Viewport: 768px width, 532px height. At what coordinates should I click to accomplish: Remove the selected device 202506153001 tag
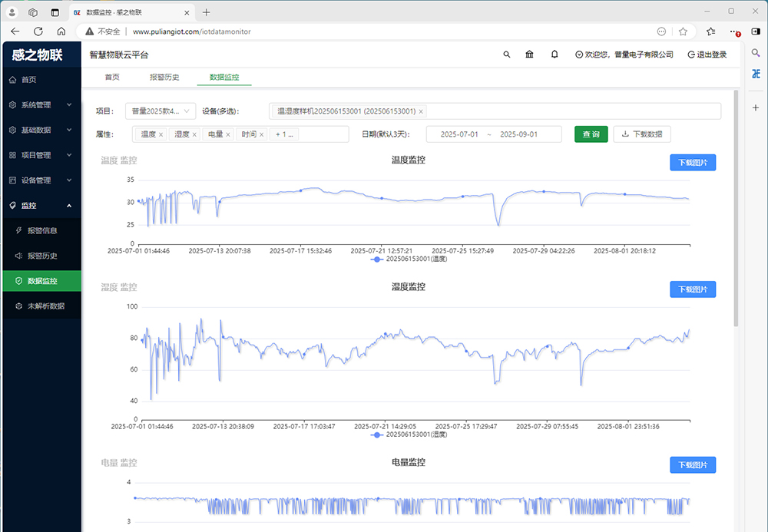(x=421, y=111)
